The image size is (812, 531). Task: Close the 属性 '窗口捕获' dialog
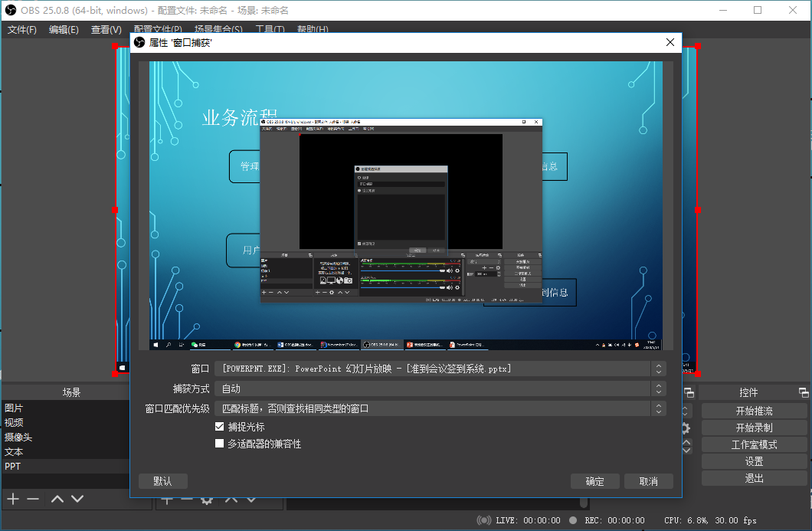(670, 42)
